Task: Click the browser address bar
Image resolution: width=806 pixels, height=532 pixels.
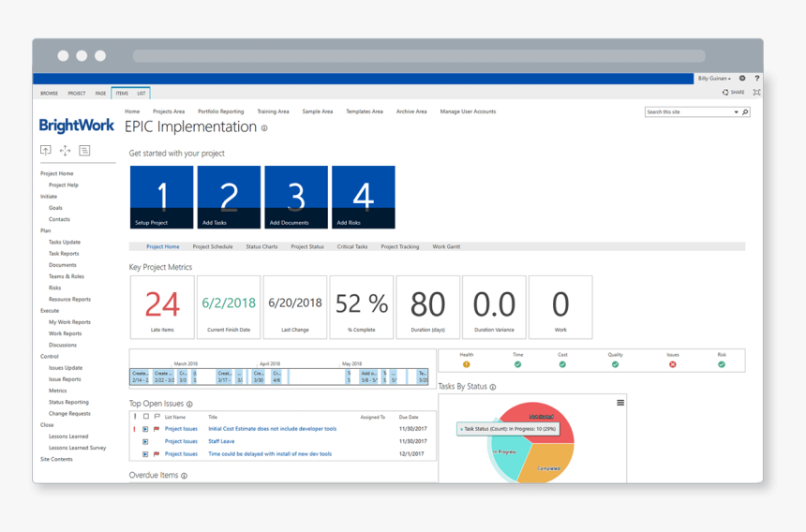Action: [x=419, y=55]
